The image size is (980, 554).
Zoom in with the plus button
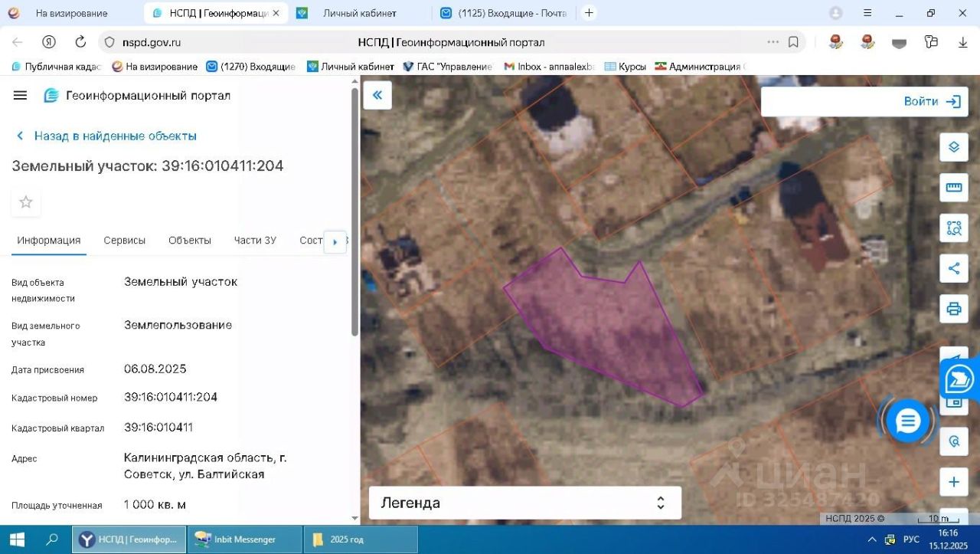(953, 482)
